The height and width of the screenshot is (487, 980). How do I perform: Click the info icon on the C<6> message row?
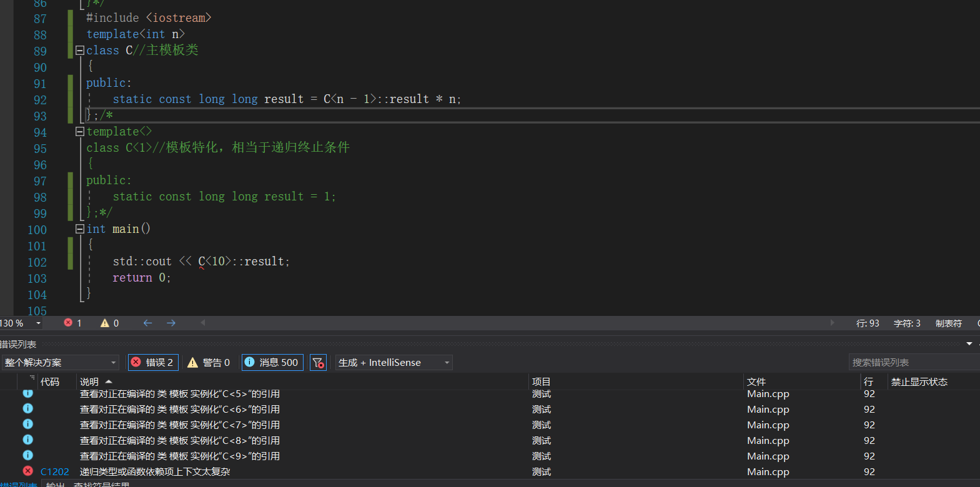click(28, 408)
